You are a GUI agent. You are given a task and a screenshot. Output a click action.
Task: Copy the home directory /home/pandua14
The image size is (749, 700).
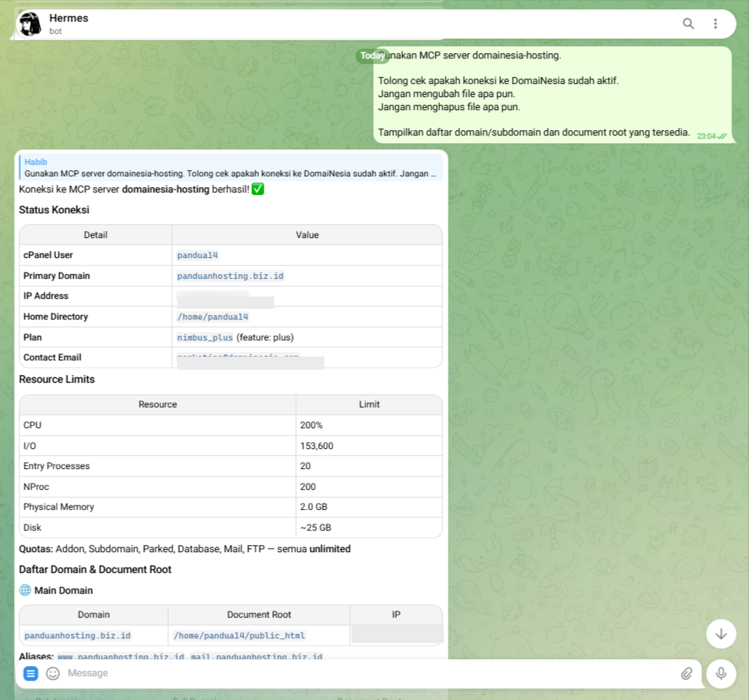213,317
